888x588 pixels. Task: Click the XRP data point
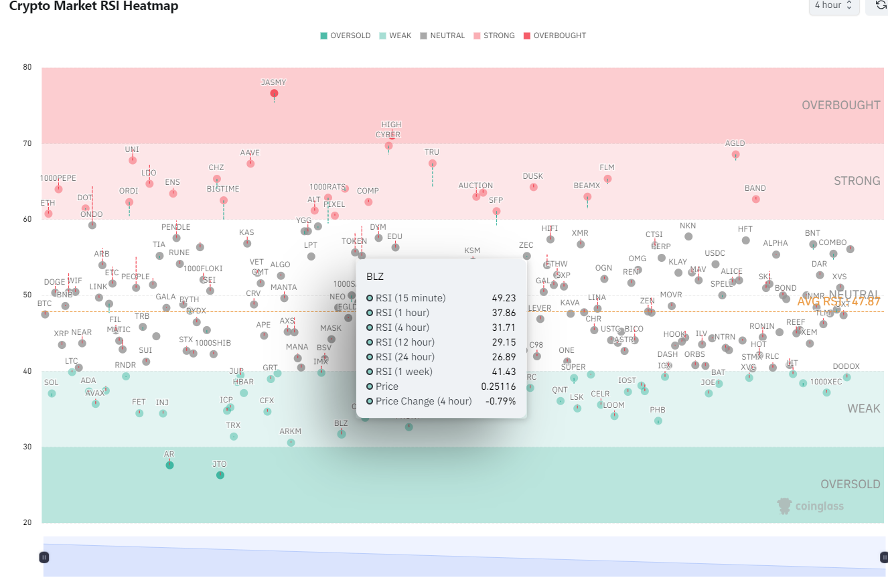tap(62, 344)
